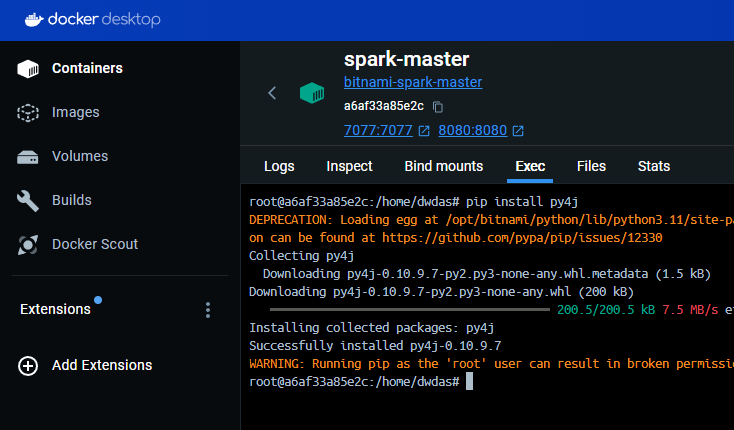This screenshot has height=430, width=734.
Task: Open external link icon beside 8080:8080
Action: (518, 131)
